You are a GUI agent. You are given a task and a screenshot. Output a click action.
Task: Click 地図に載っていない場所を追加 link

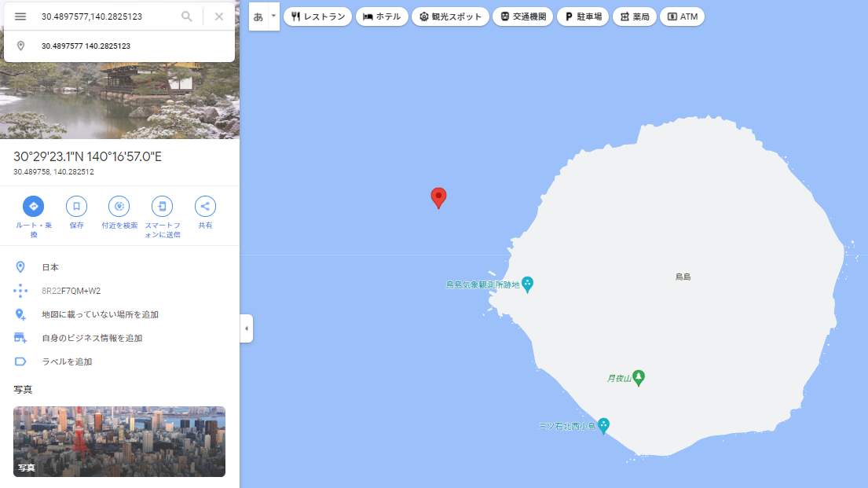tap(101, 314)
